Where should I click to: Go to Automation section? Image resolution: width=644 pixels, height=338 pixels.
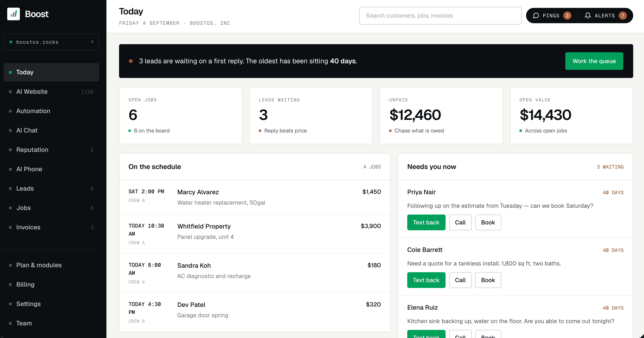[x=51, y=111]
